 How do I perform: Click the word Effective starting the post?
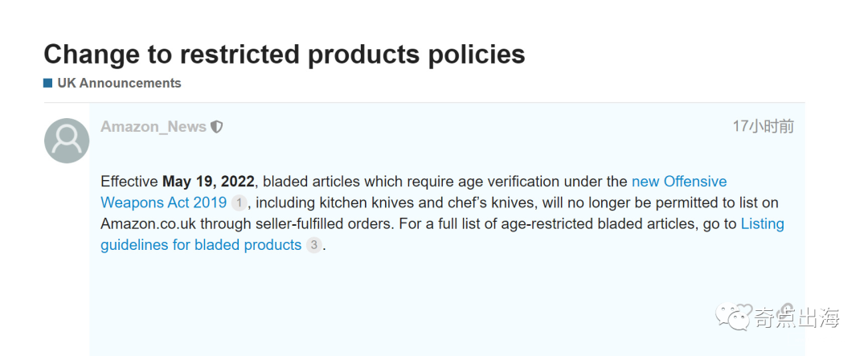tap(129, 182)
